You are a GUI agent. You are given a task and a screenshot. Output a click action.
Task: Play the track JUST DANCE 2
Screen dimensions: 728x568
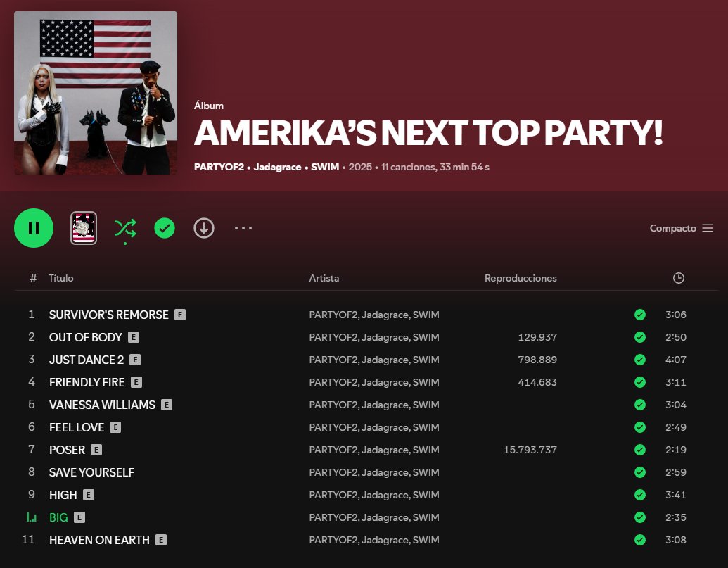(x=87, y=360)
